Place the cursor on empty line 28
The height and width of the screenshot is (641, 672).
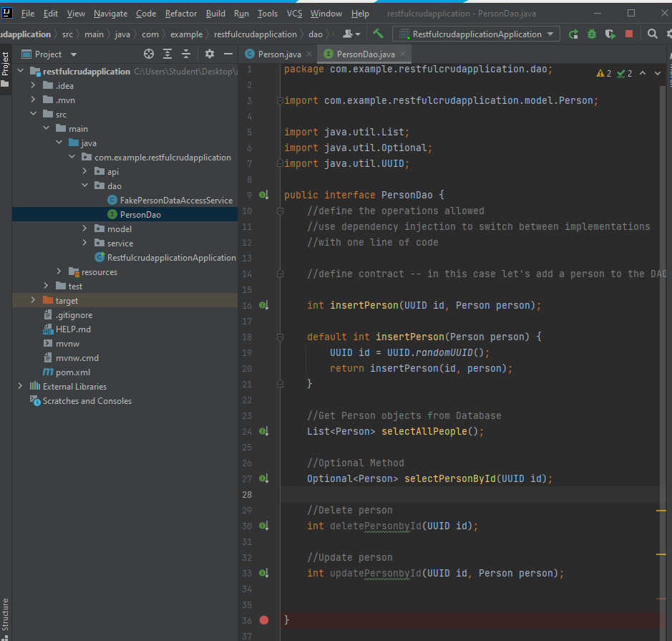(472, 494)
